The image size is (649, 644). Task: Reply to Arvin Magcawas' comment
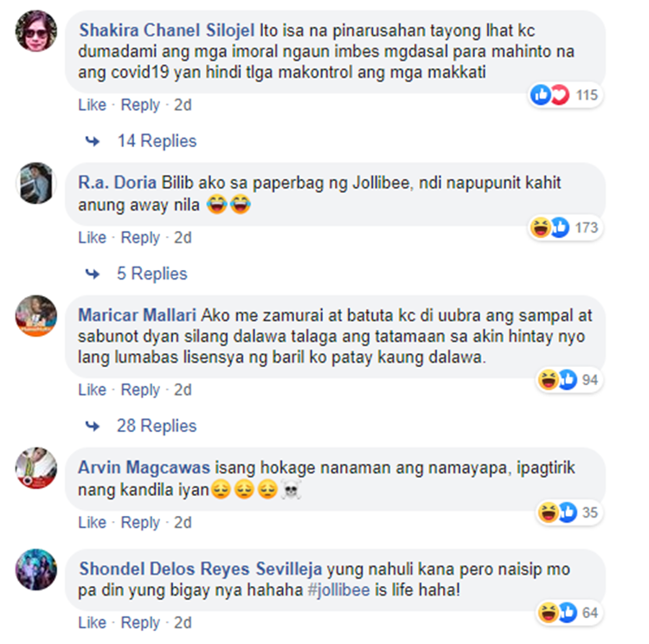pyautogui.click(x=140, y=523)
